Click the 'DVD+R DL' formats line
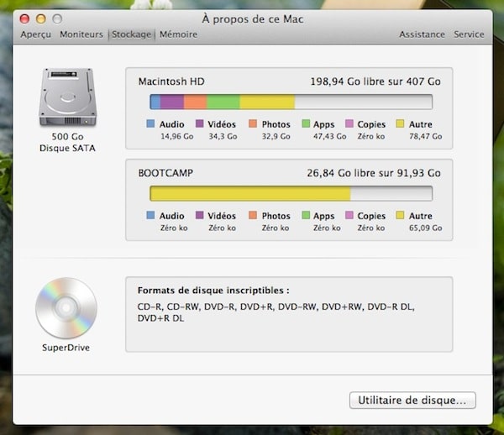The image size is (504, 435). [x=160, y=318]
